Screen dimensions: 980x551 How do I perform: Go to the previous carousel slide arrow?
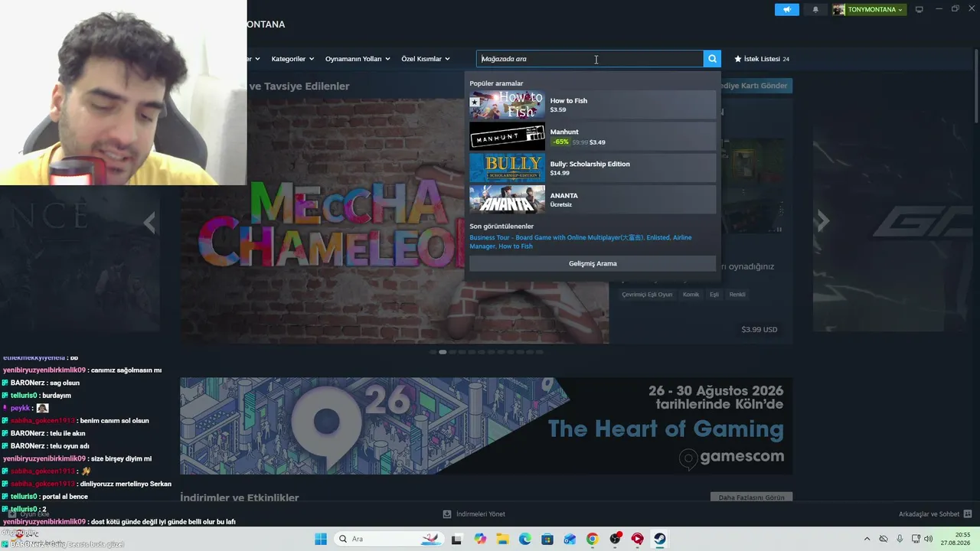click(149, 223)
